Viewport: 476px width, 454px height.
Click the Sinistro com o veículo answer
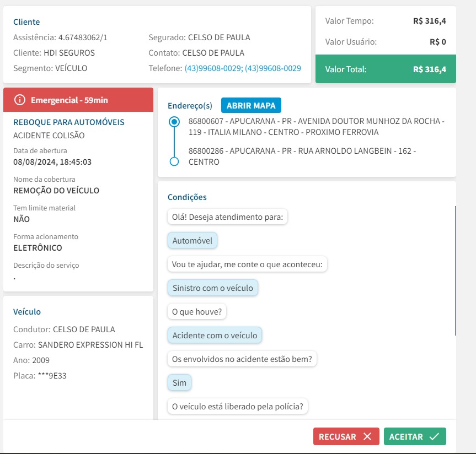coord(212,288)
